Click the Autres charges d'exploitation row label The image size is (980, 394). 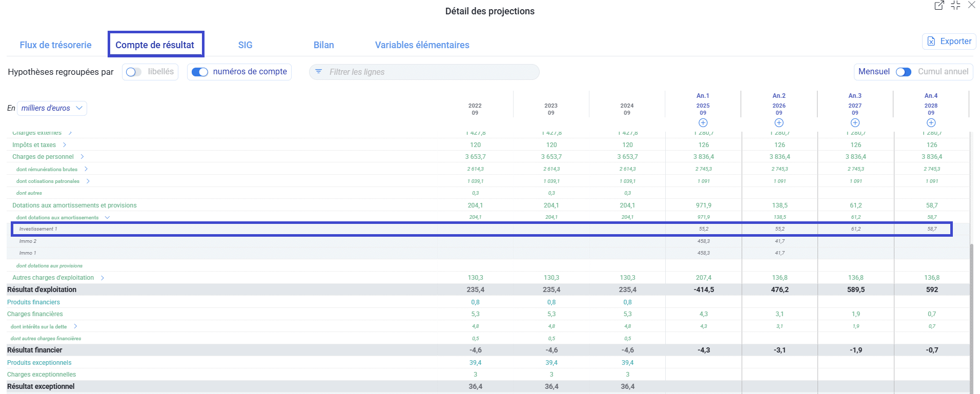click(53, 278)
